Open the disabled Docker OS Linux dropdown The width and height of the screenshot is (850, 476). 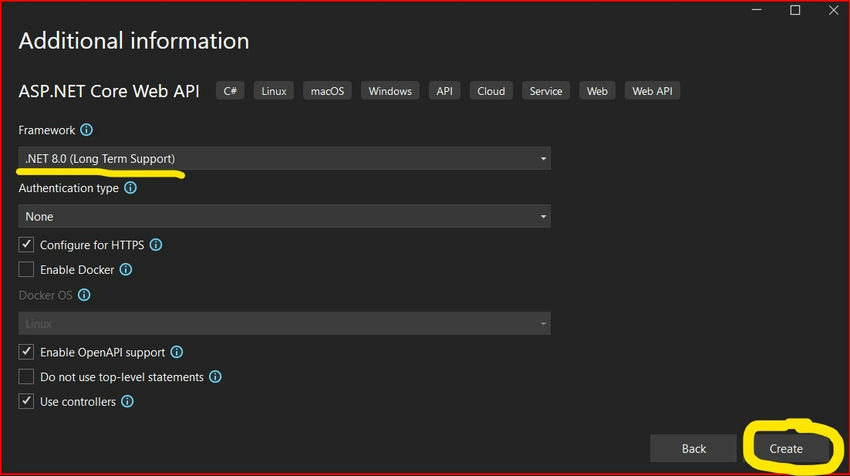click(285, 324)
